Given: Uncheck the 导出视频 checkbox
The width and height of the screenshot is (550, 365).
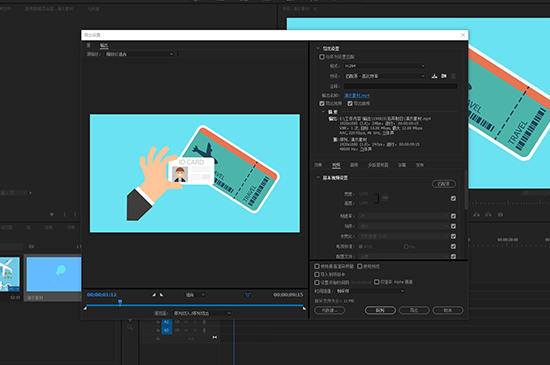Looking at the screenshot, I should [322, 103].
